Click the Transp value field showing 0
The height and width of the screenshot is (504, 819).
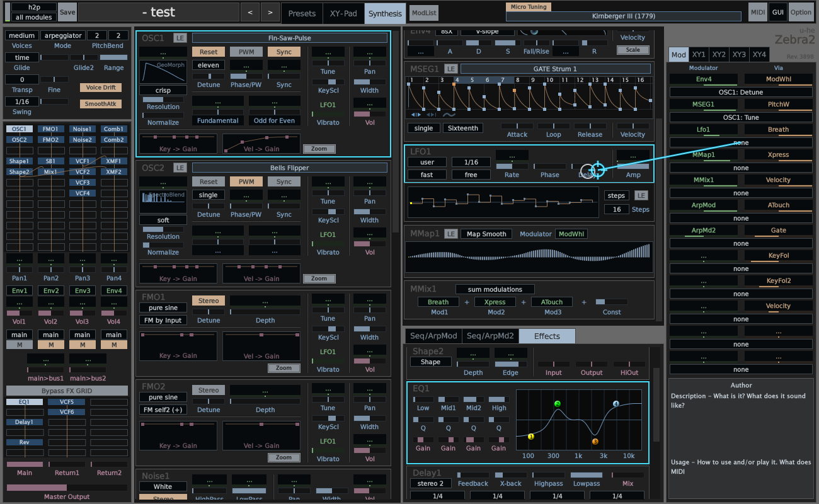pyautogui.click(x=22, y=79)
